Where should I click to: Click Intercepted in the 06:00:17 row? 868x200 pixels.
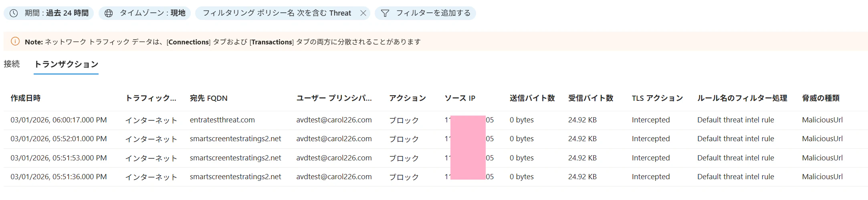point(651,120)
